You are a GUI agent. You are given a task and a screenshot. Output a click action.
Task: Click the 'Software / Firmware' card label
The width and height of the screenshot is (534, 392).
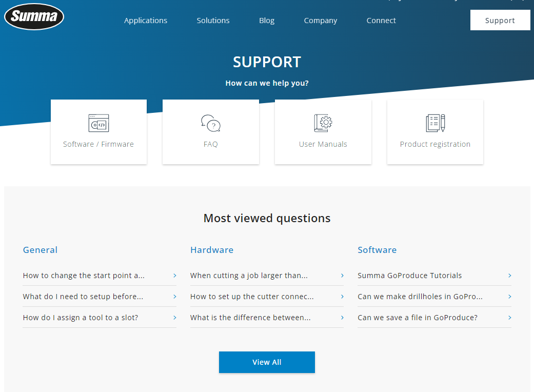(98, 144)
